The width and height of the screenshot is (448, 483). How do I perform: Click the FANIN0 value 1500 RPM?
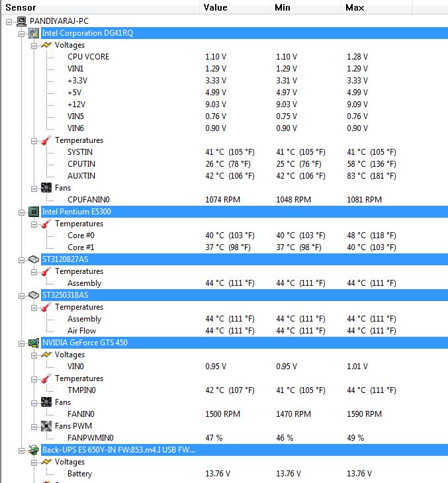223,414
